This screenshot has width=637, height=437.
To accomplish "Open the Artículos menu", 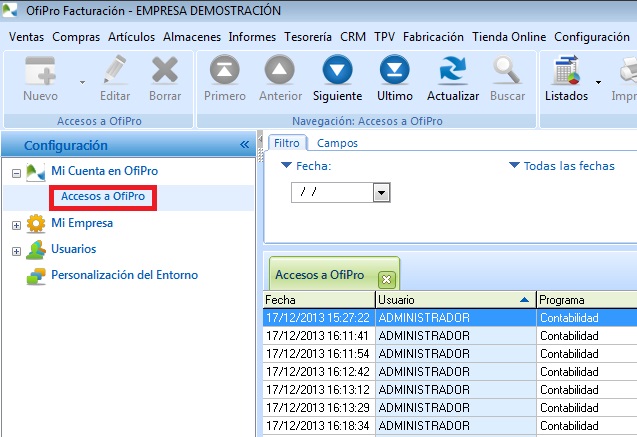I will 131,37.
